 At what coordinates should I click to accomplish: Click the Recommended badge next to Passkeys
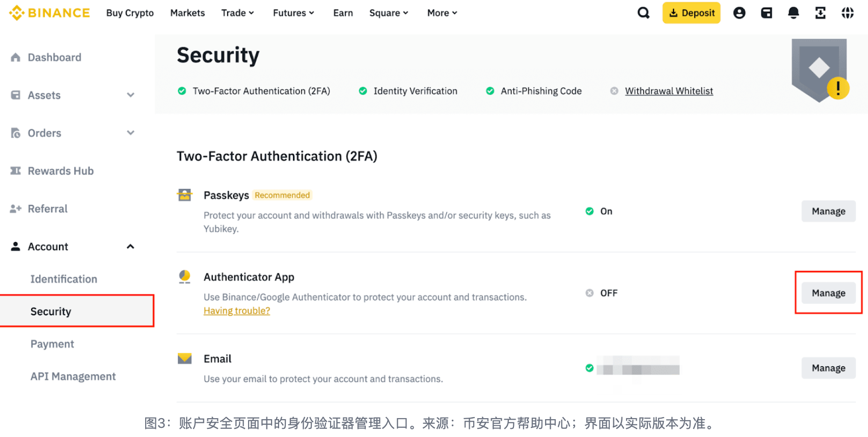[x=282, y=195]
